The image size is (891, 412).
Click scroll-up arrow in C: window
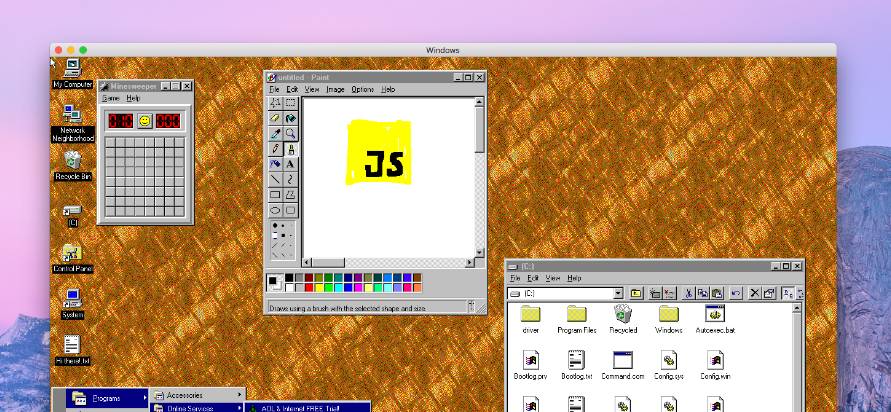[796, 308]
